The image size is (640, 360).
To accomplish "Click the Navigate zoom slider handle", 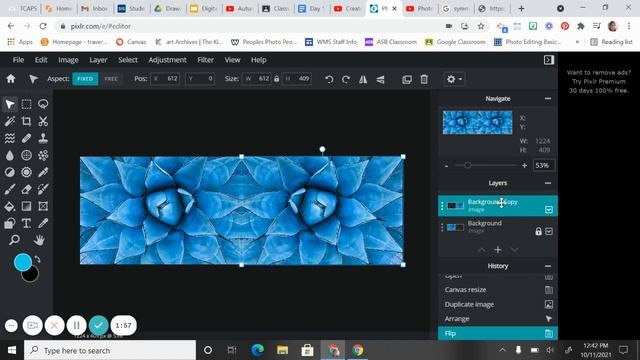I will (x=468, y=165).
